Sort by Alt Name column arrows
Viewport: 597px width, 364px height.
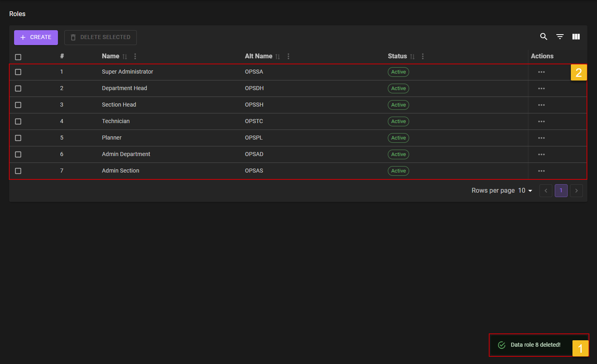[x=278, y=57]
